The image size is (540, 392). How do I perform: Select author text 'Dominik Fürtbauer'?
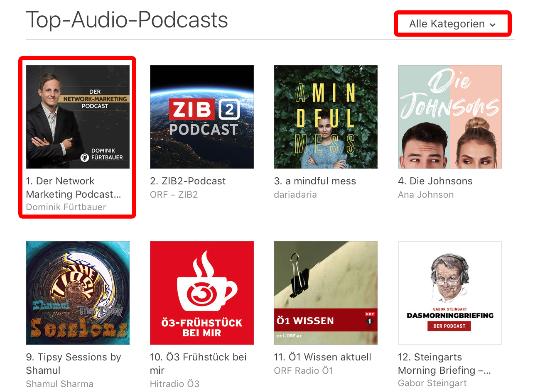(66, 207)
